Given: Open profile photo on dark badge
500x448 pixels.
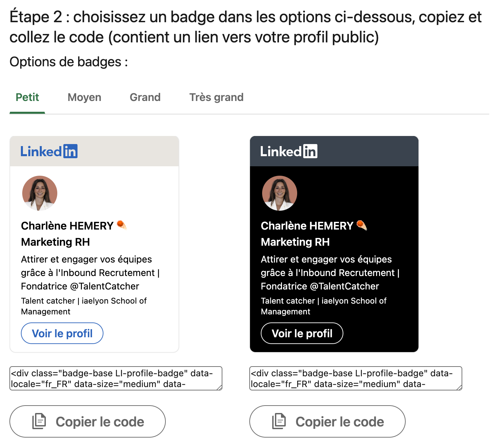Looking at the screenshot, I should click(280, 193).
